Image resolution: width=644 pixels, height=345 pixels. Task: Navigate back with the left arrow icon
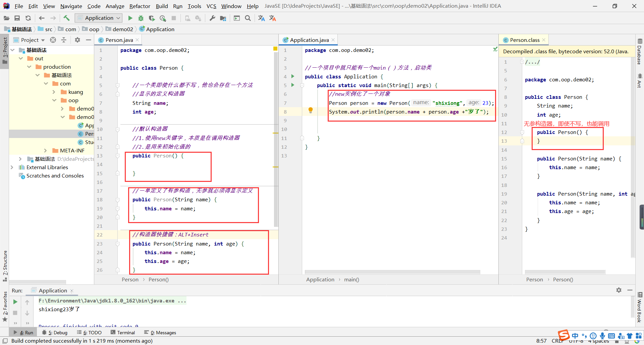point(42,18)
